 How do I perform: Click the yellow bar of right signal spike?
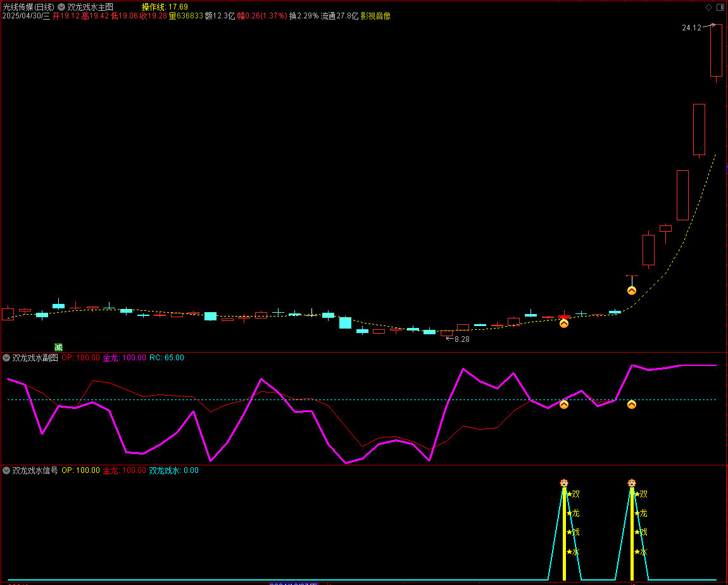coord(632,534)
